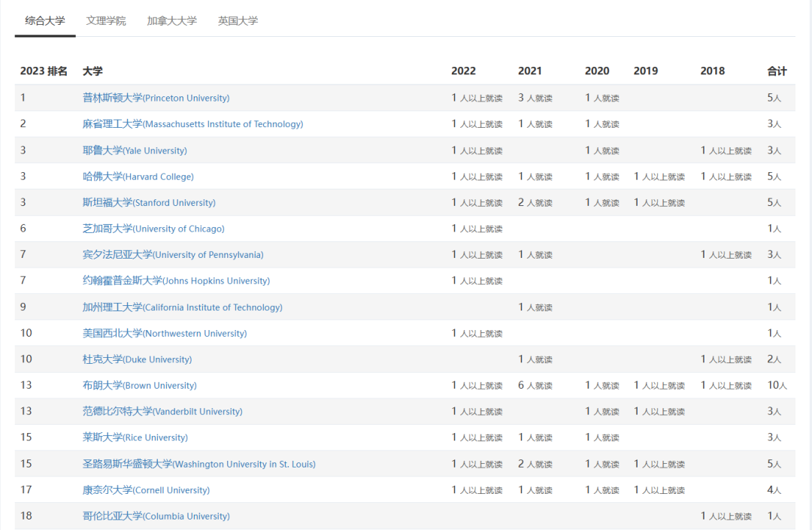812x530 pixels.
Task: Open Johns Hopkins University link
Action: pos(176,280)
